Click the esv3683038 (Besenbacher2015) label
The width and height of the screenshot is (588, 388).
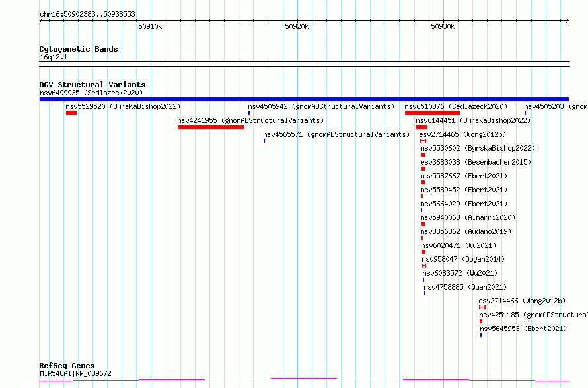click(x=476, y=162)
